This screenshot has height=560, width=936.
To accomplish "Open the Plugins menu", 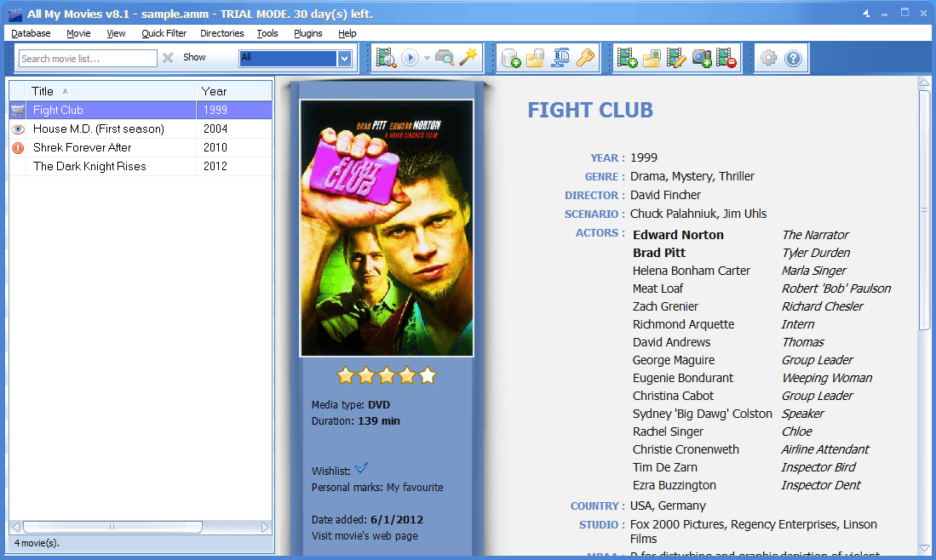I will (x=308, y=33).
